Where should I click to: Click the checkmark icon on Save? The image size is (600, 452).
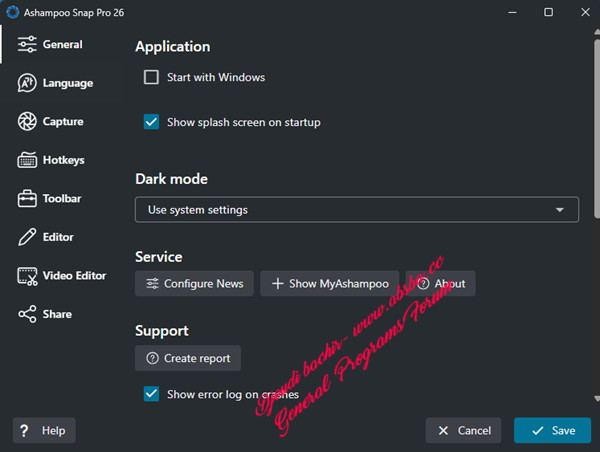click(538, 431)
